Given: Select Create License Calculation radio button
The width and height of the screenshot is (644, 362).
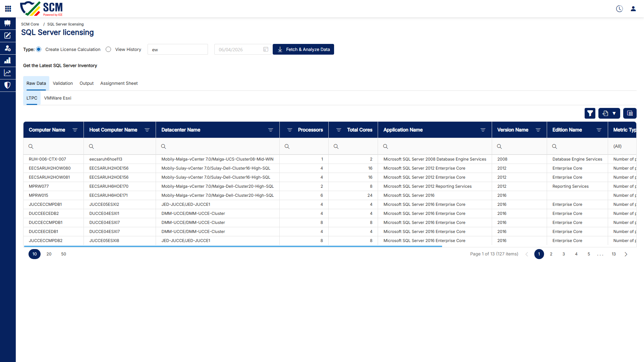Looking at the screenshot, I should click(39, 49).
